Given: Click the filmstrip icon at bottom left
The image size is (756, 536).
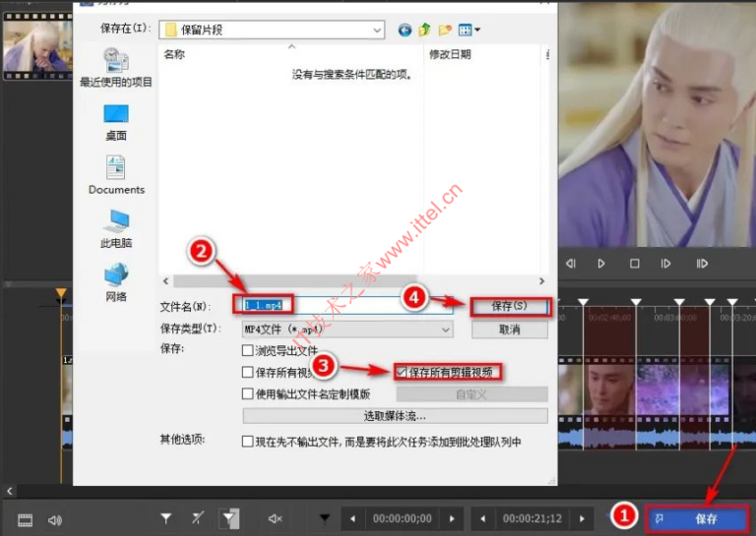Looking at the screenshot, I should [x=26, y=519].
